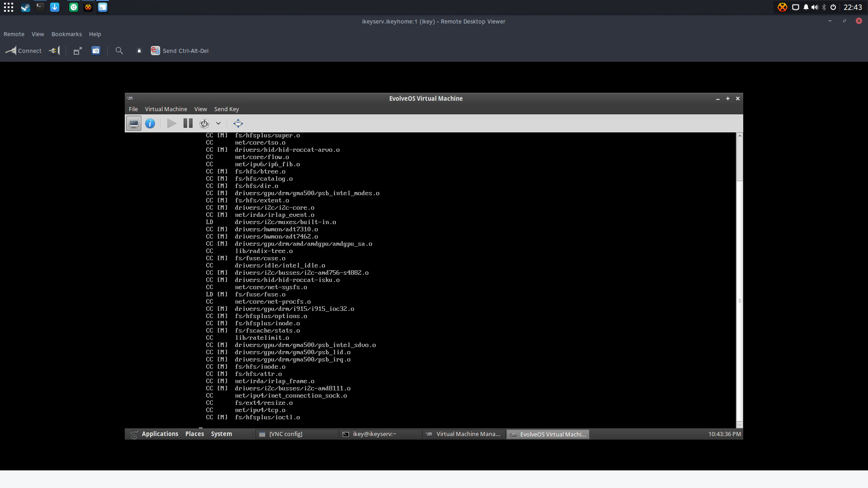Viewport: 868px width, 488px height.
Task: Switch to Virtual Machine Manager taskbar item
Action: pyautogui.click(x=464, y=434)
